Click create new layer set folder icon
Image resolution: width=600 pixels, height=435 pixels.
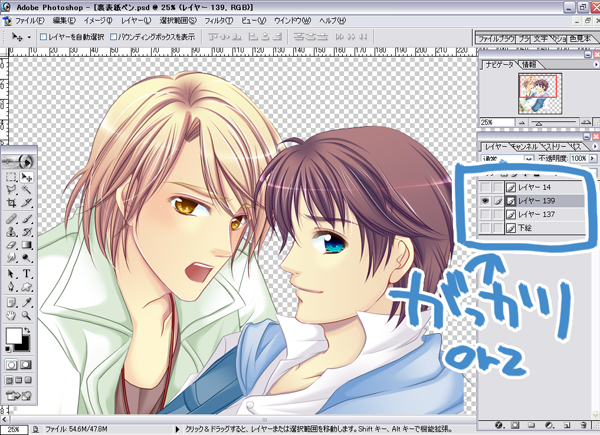[531, 425]
